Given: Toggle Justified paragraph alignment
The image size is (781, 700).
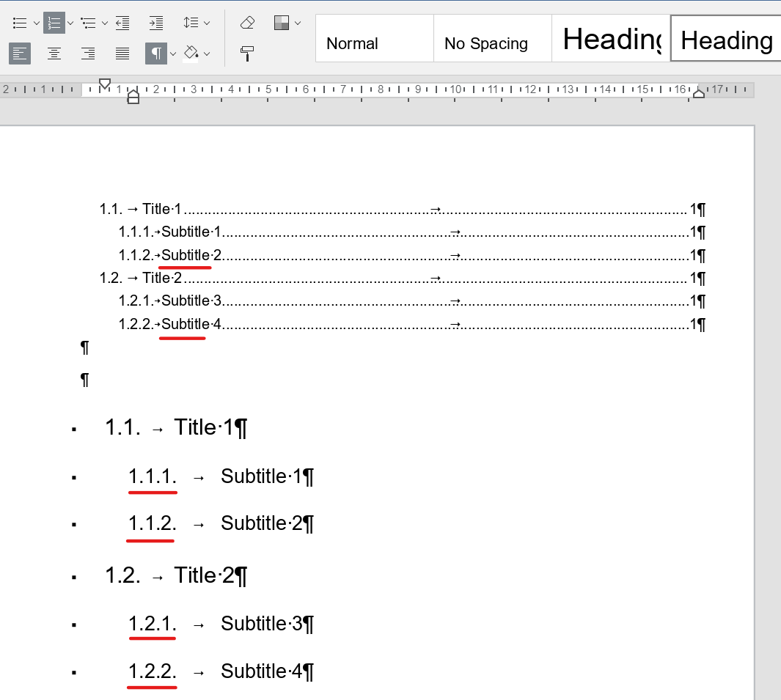Looking at the screenshot, I should point(122,53).
